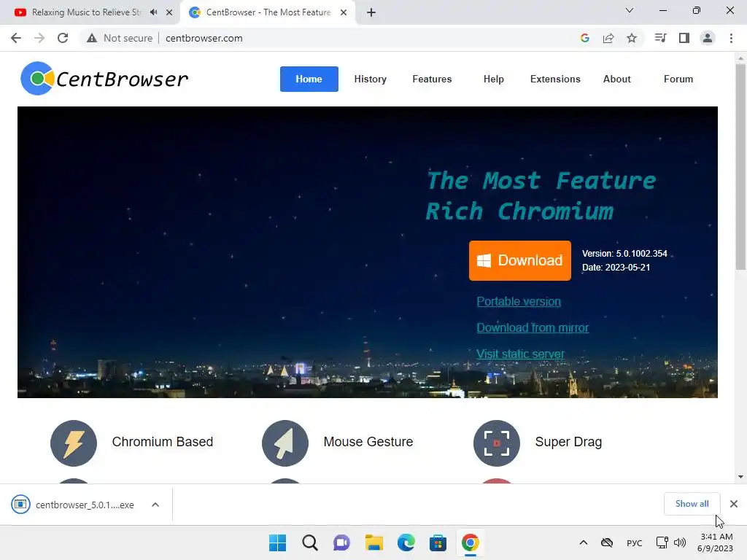Viewport: 747px width, 560px height.
Task: Bookmark this page with the star icon
Action: [632, 38]
